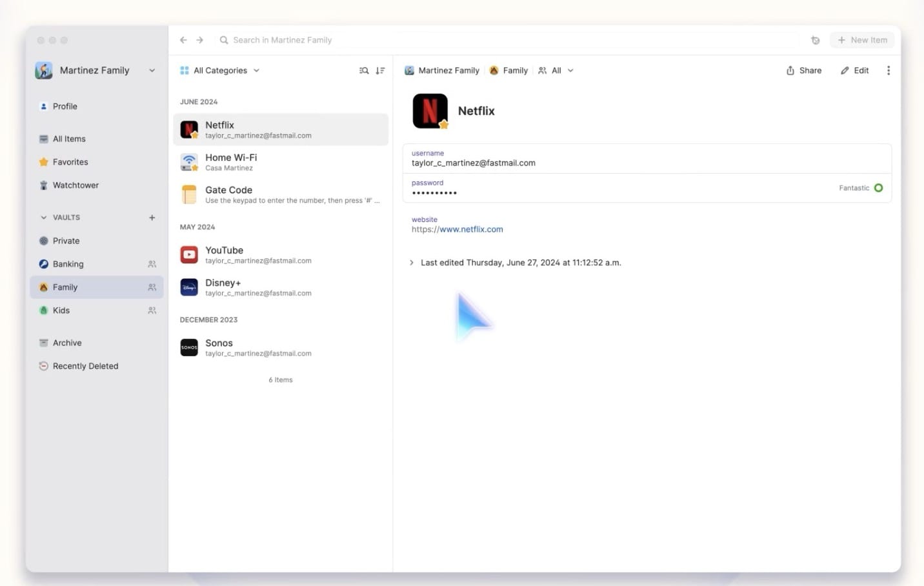Edit the Netflix item
The width and height of the screenshot is (924, 586).
854,70
